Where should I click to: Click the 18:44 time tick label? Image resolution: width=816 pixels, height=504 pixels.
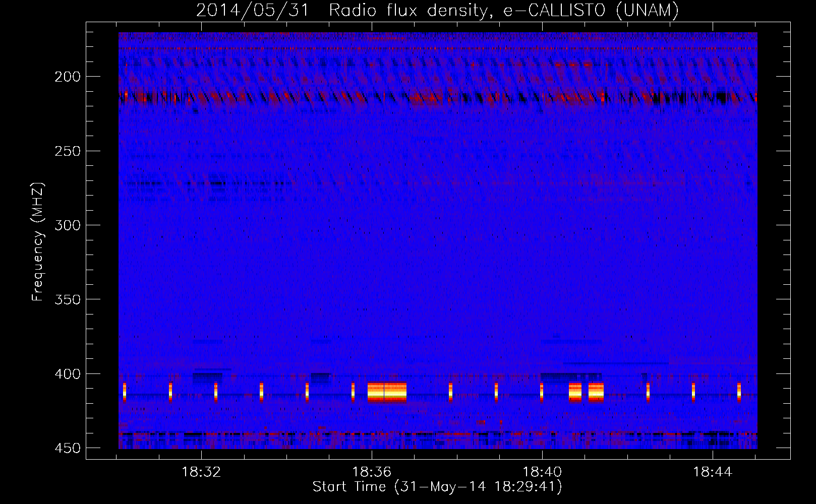[x=713, y=472]
